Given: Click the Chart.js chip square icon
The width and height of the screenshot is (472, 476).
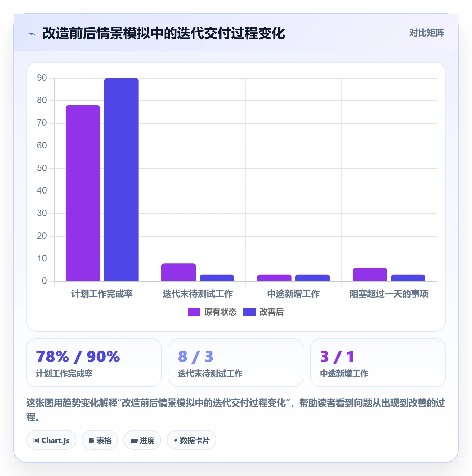Looking at the screenshot, I should pyautogui.click(x=36, y=441).
